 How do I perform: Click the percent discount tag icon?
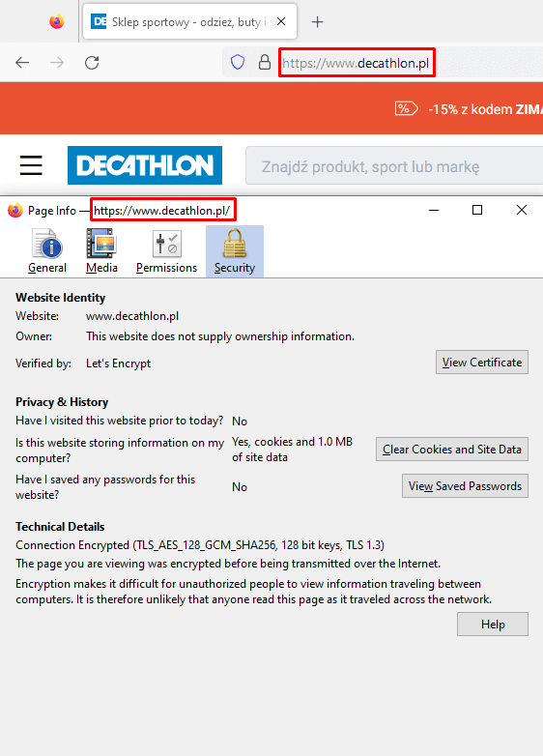406,108
